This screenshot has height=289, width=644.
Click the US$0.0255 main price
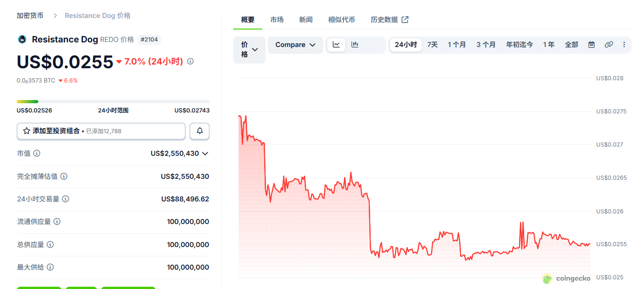(x=65, y=62)
